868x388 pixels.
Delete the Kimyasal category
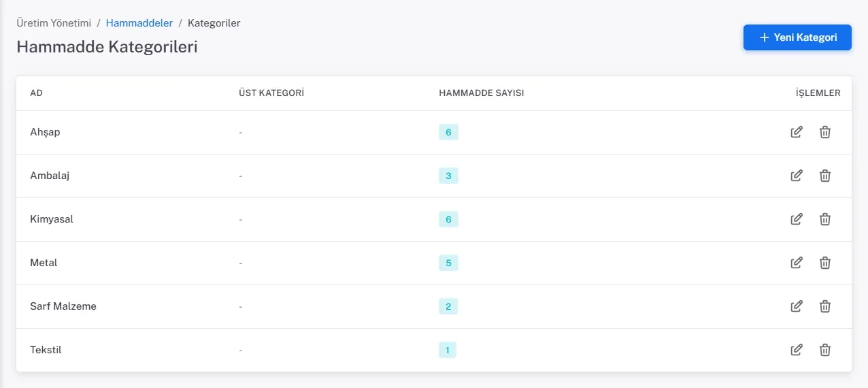(x=825, y=219)
